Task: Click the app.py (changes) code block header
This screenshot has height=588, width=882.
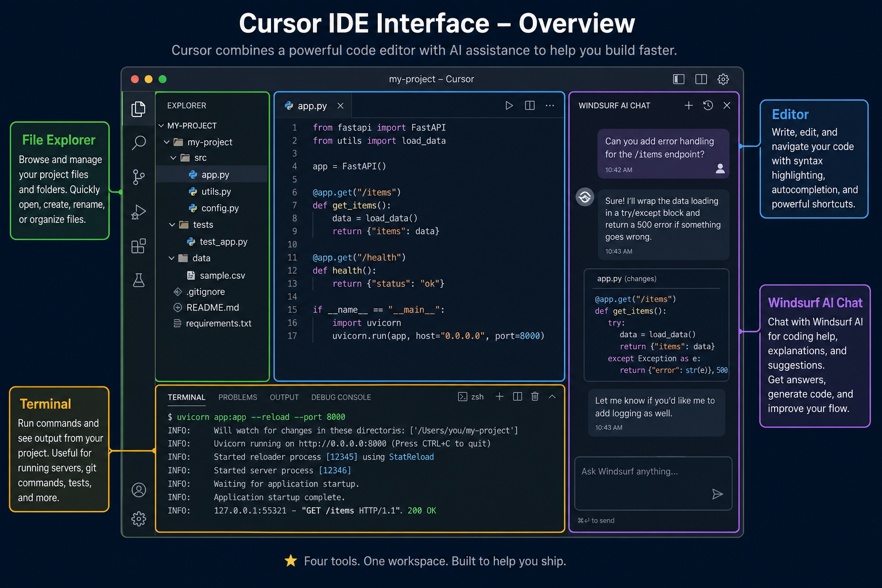Action: [x=626, y=278]
